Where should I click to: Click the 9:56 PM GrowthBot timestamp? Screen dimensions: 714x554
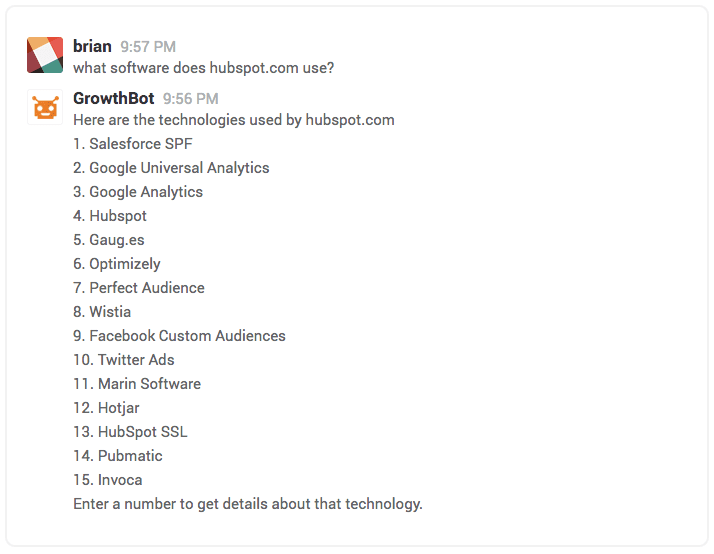tap(191, 99)
